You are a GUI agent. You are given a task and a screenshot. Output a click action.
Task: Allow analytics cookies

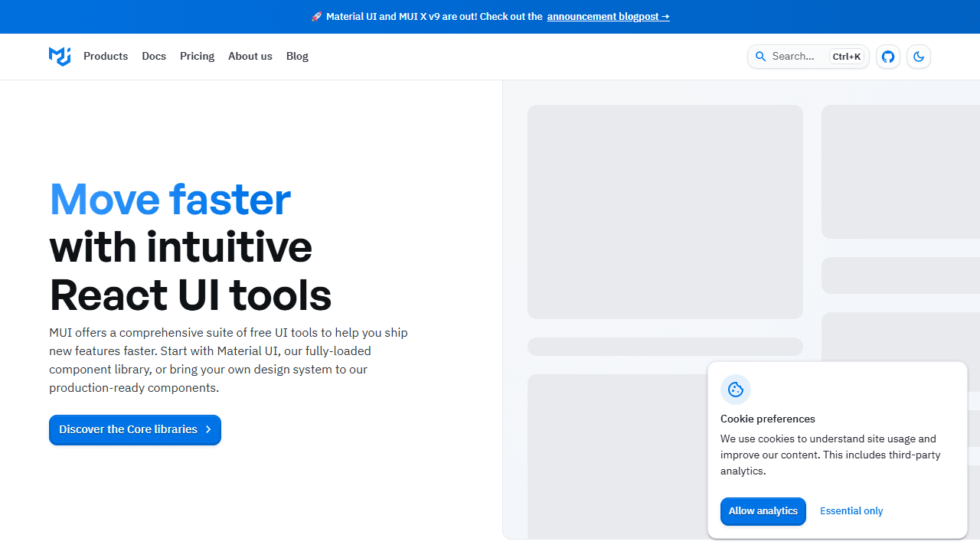(x=763, y=511)
